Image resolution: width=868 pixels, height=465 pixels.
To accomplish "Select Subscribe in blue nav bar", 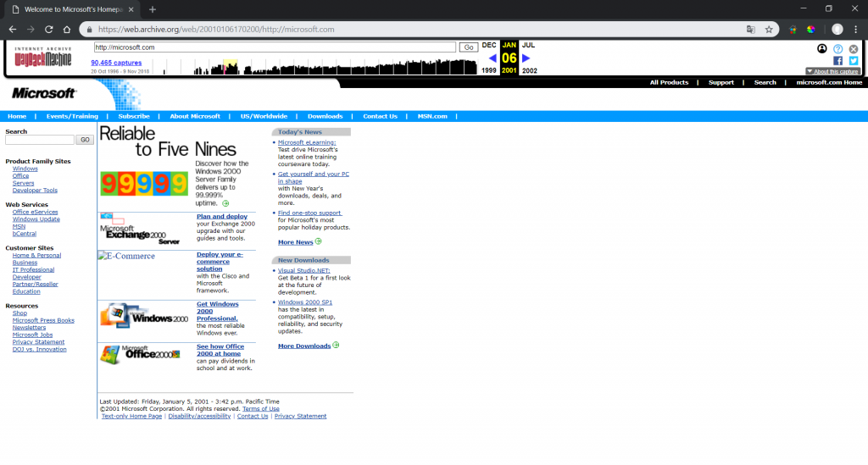I will pos(134,116).
